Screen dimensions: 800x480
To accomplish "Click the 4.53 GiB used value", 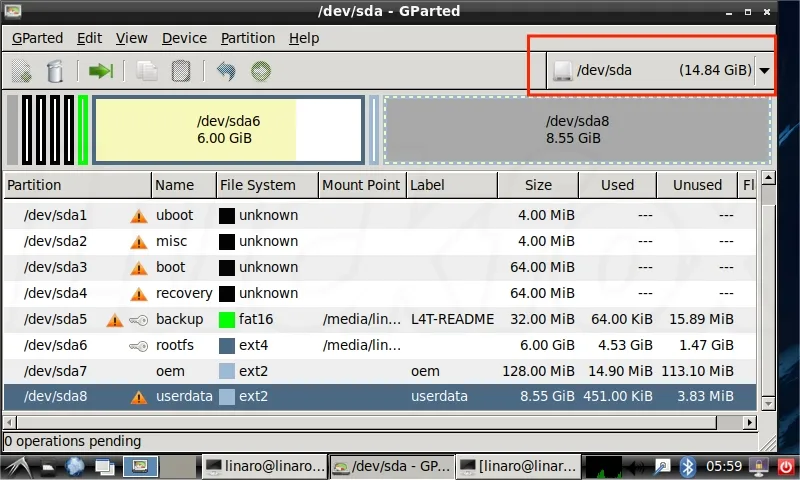I will 625,345.
